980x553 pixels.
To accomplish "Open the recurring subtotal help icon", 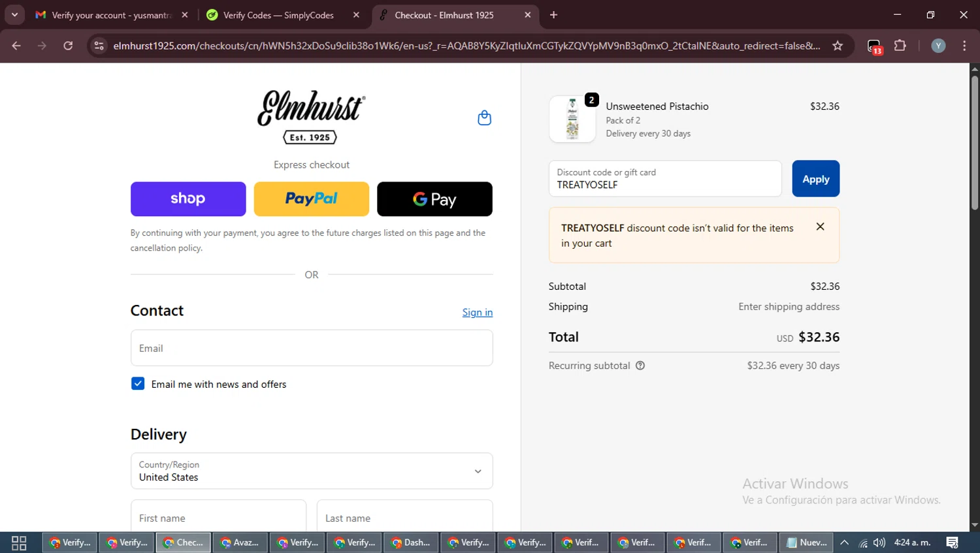I will 640,366.
